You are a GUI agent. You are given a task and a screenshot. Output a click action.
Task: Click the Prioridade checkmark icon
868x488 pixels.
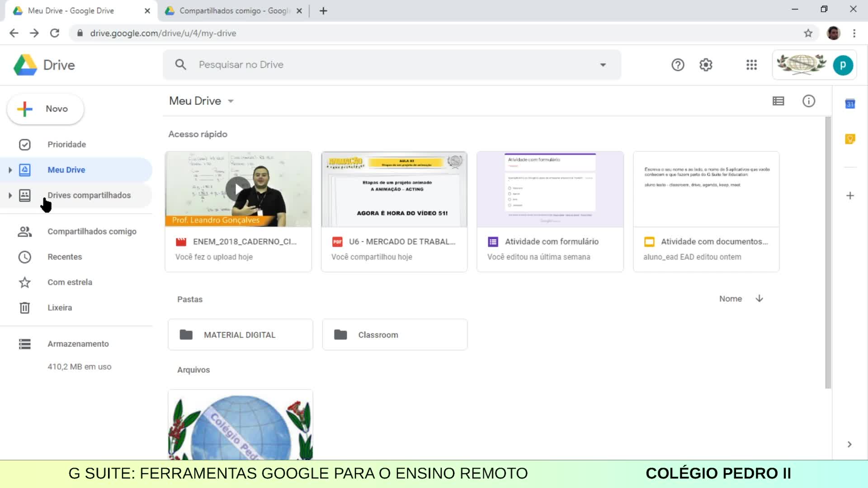point(24,145)
